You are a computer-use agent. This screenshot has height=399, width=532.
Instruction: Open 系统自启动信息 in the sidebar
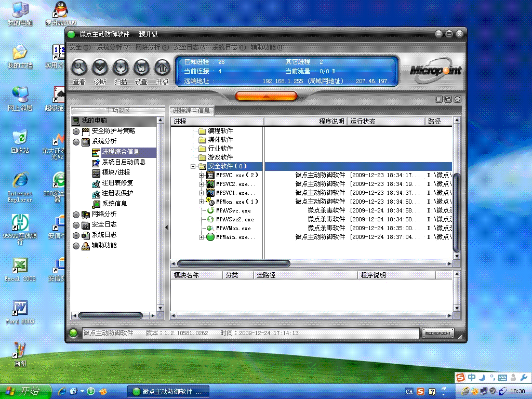pyautogui.click(x=124, y=162)
